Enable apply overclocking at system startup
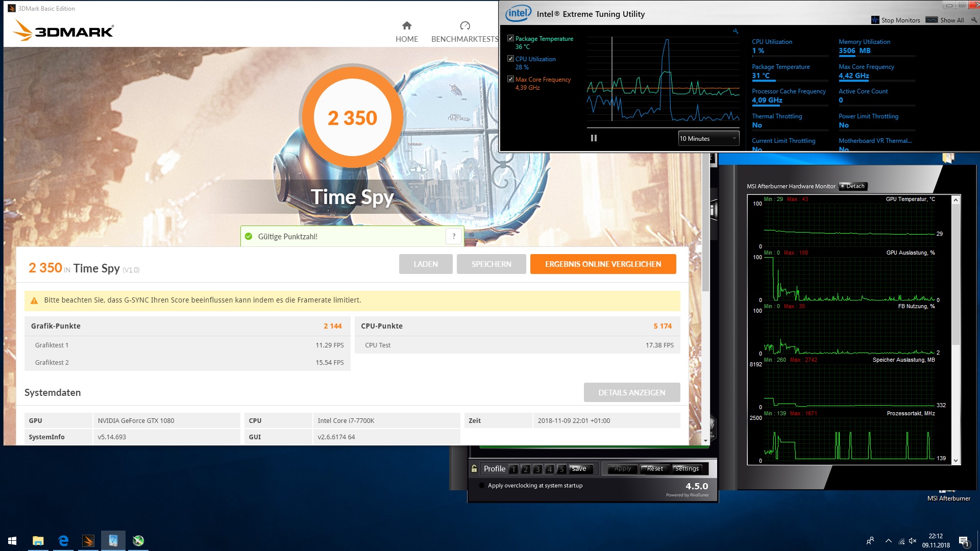The width and height of the screenshot is (980, 551). click(481, 485)
